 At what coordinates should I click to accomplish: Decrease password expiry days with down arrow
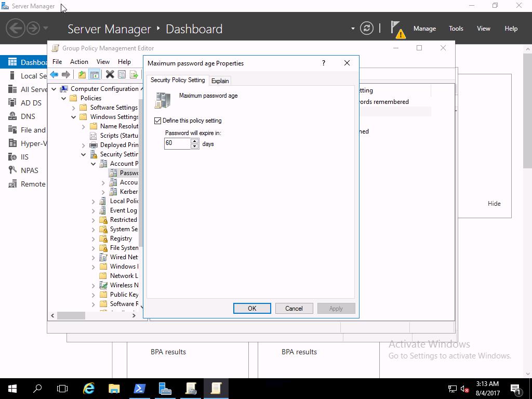(194, 146)
